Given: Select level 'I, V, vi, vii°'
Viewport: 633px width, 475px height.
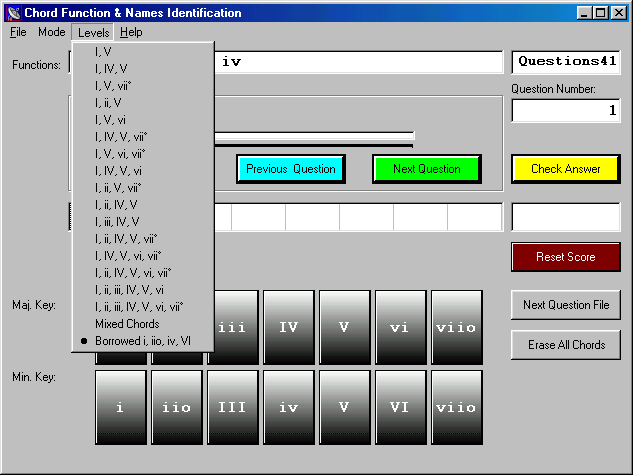Looking at the screenshot, I should click(143, 154).
